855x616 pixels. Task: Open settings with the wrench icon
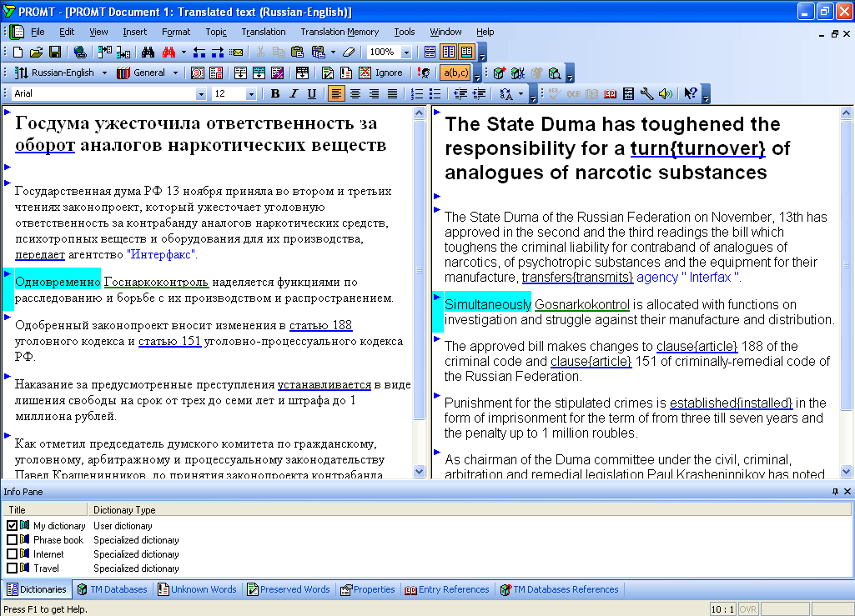pyautogui.click(x=646, y=93)
